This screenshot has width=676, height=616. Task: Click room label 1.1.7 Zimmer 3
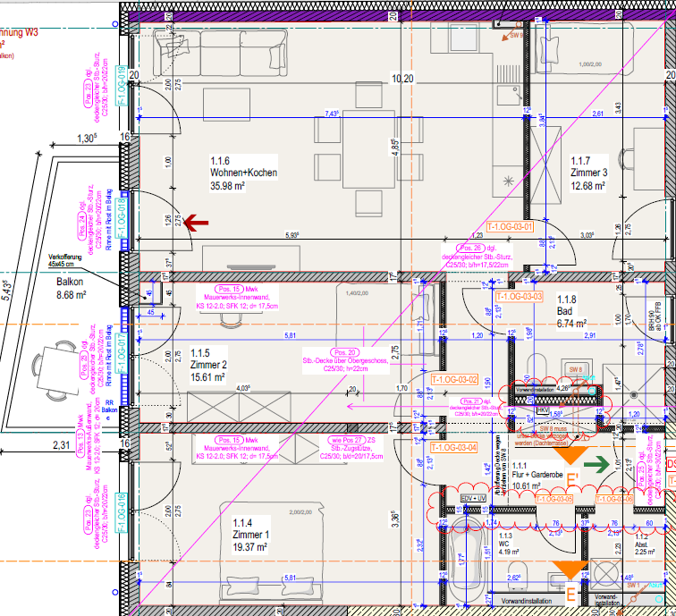(588, 173)
